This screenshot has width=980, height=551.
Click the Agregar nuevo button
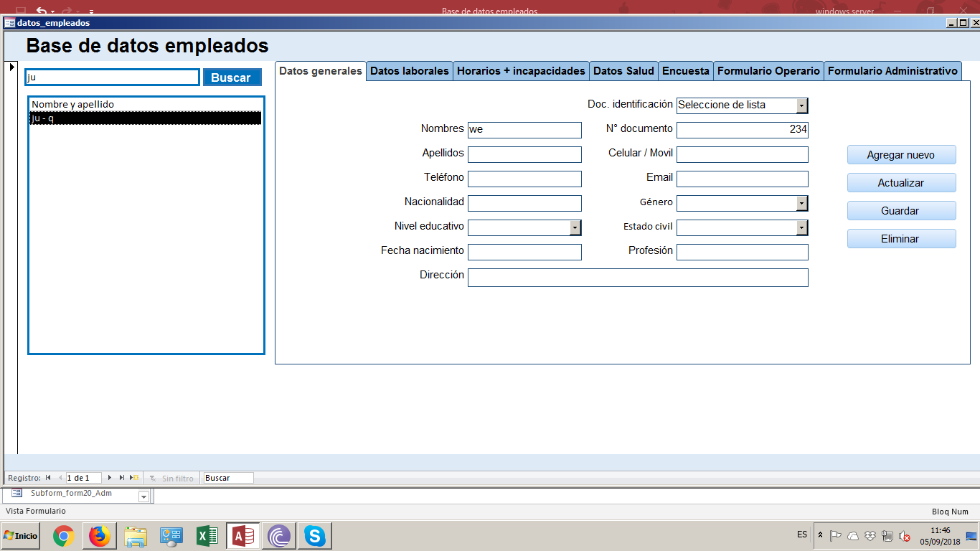901,155
